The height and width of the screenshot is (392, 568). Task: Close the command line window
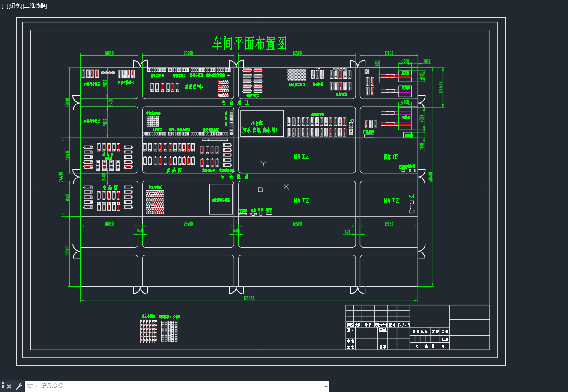(x=9, y=386)
